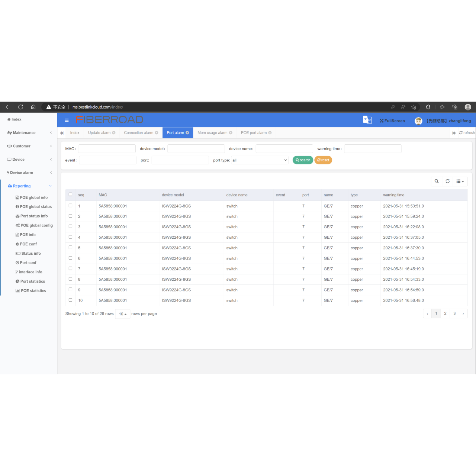Viewport: 476px width, 476px height.
Task: Switch to the Connection alarm tab
Action: pos(139,133)
